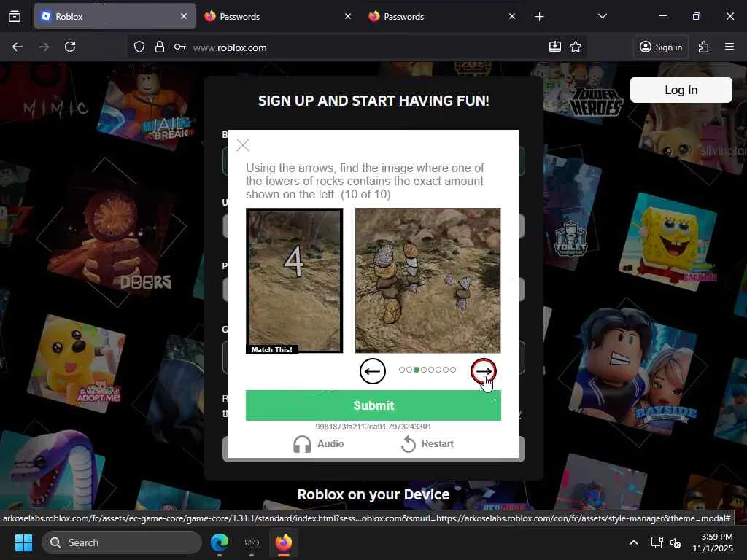Show site security lock info
This screenshot has height=560, width=747.
click(x=160, y=47)
